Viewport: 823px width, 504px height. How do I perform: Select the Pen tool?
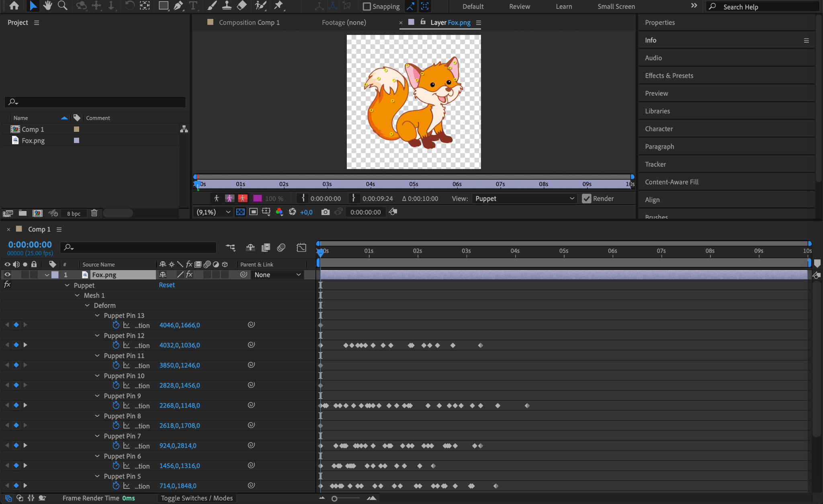tap(178, 6)
